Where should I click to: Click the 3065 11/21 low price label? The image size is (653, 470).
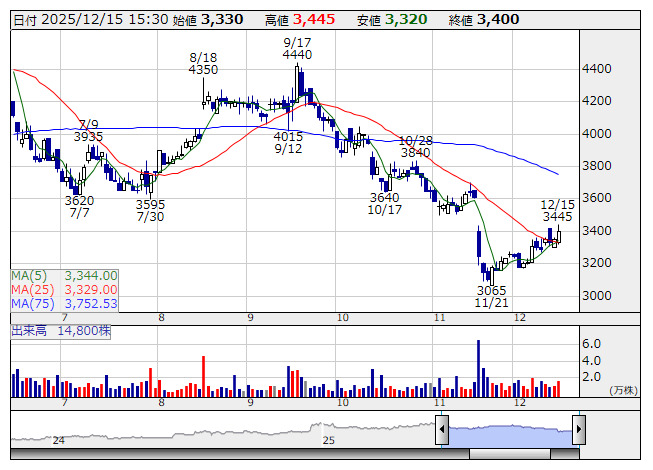[x=491, y=296]
